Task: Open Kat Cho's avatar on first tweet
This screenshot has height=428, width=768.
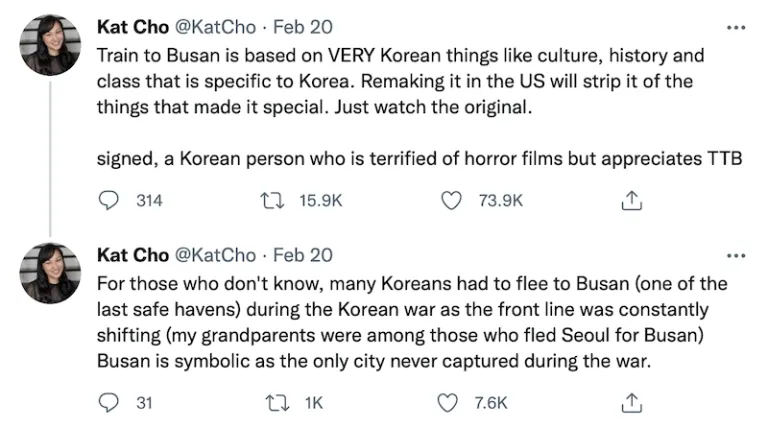Action: (x=49, y=45)
